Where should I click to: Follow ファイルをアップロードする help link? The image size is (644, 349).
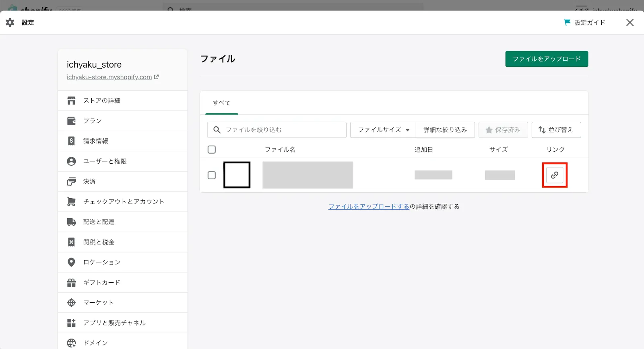pos(369,206)
